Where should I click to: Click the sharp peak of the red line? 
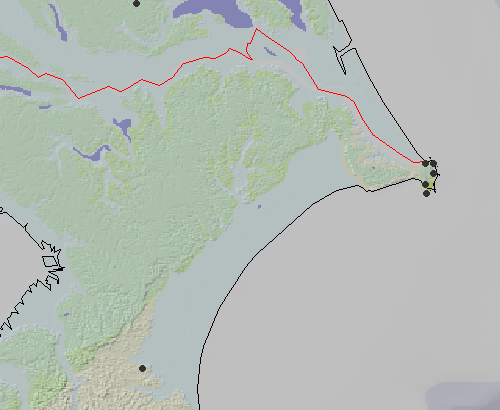(x=256, y=29)
